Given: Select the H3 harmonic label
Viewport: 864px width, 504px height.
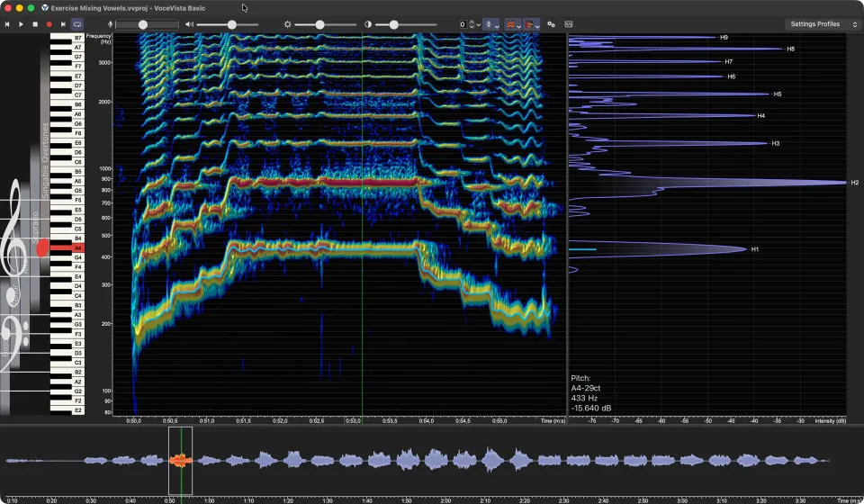Looking at the screenshot, I should click(775, 143).
